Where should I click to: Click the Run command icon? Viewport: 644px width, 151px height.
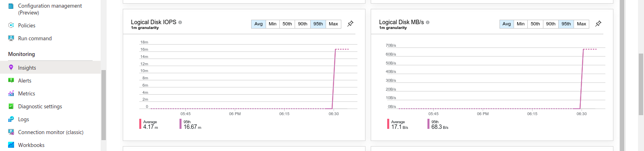coord(11,38)
